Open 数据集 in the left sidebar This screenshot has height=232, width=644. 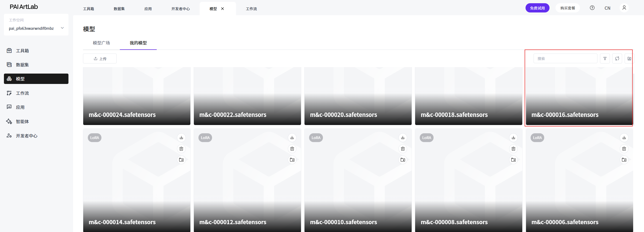36,65
